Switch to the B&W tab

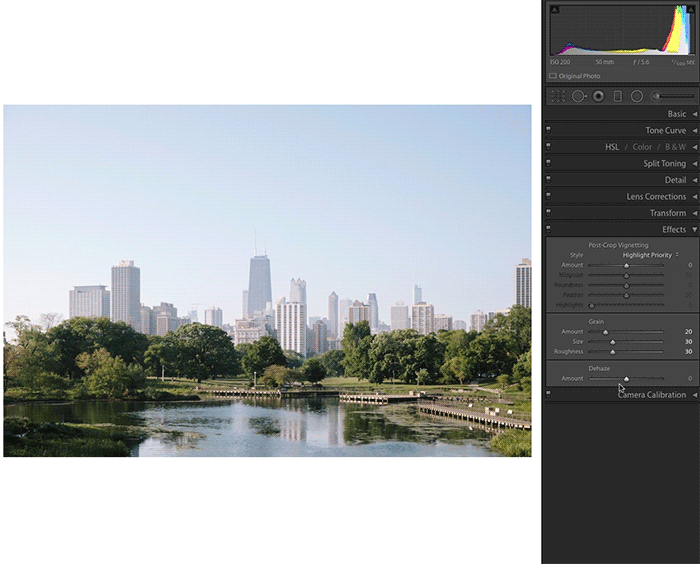click(x=675, y=147)
